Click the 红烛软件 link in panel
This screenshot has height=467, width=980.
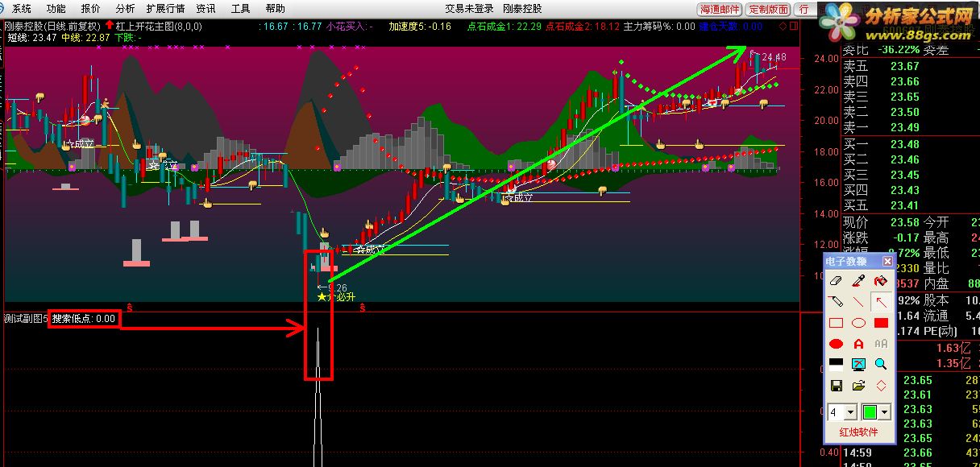pos(858,432)
